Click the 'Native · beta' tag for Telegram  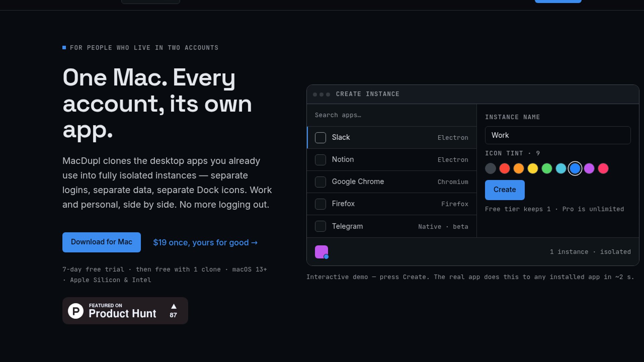[443, 227]
